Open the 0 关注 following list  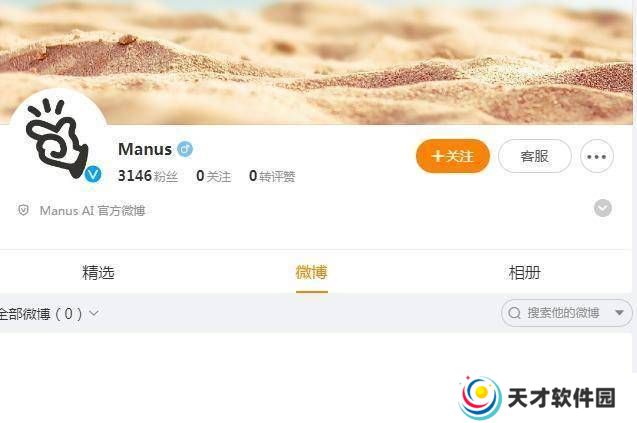214,176
